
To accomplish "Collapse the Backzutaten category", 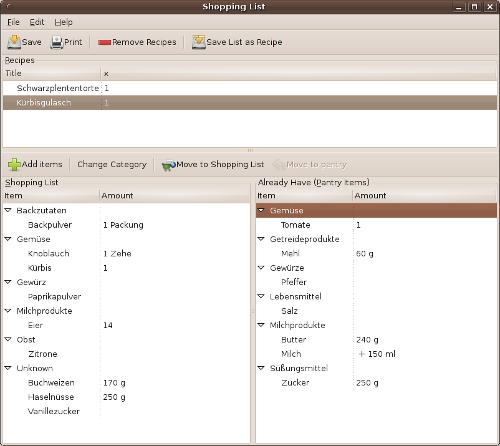I will (x=8, y=210).
